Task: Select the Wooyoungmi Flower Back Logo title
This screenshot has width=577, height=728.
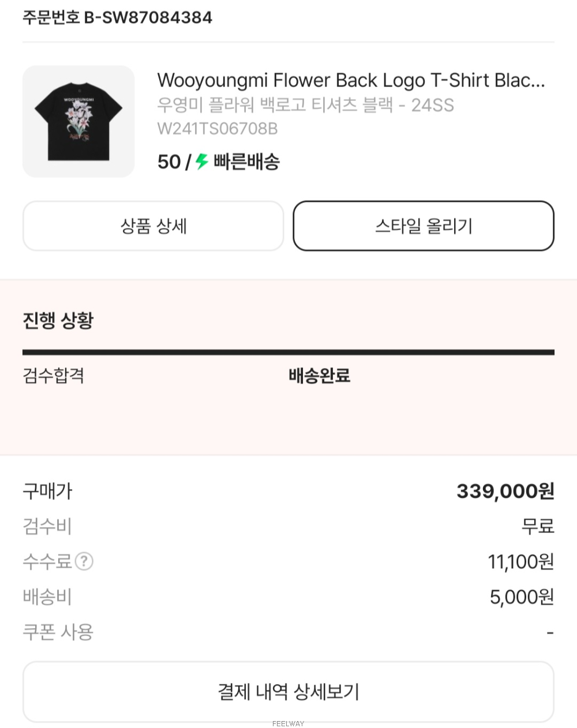Action: pos(351,80)
